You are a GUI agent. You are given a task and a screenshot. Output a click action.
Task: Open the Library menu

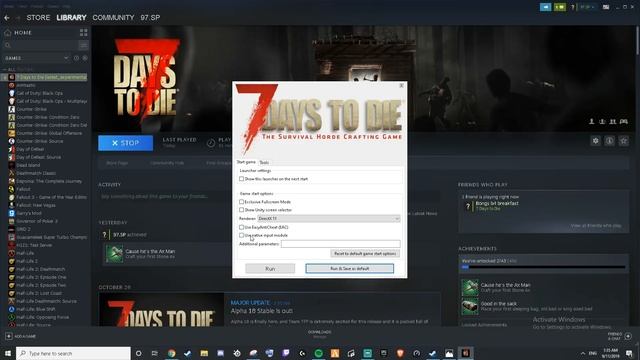71,18
